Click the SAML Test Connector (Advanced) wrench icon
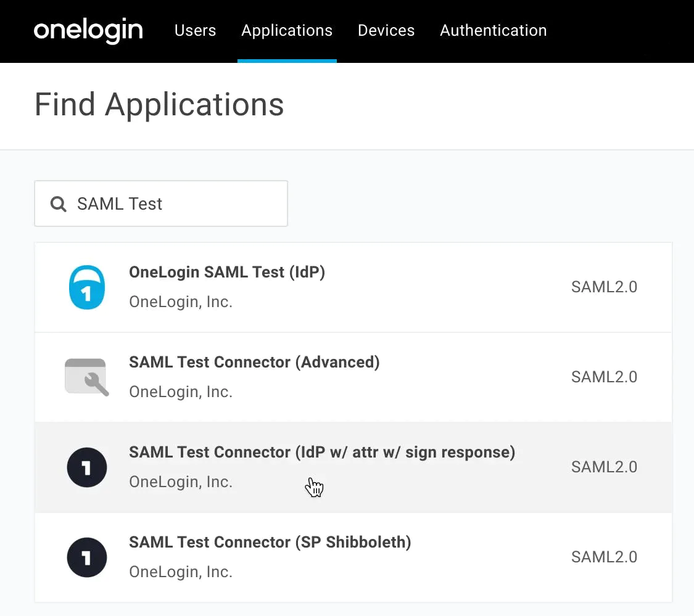694x616 pixels. (x=87, y=377)
